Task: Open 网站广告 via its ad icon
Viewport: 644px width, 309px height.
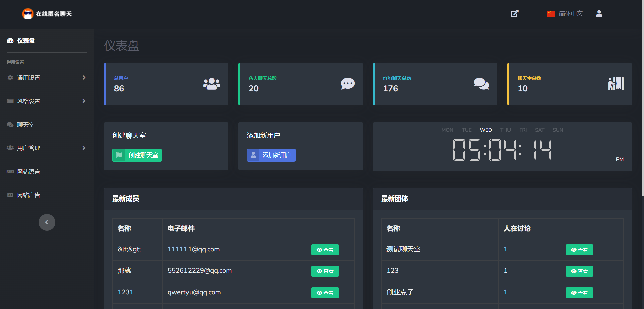Action: tap(10, 195)
